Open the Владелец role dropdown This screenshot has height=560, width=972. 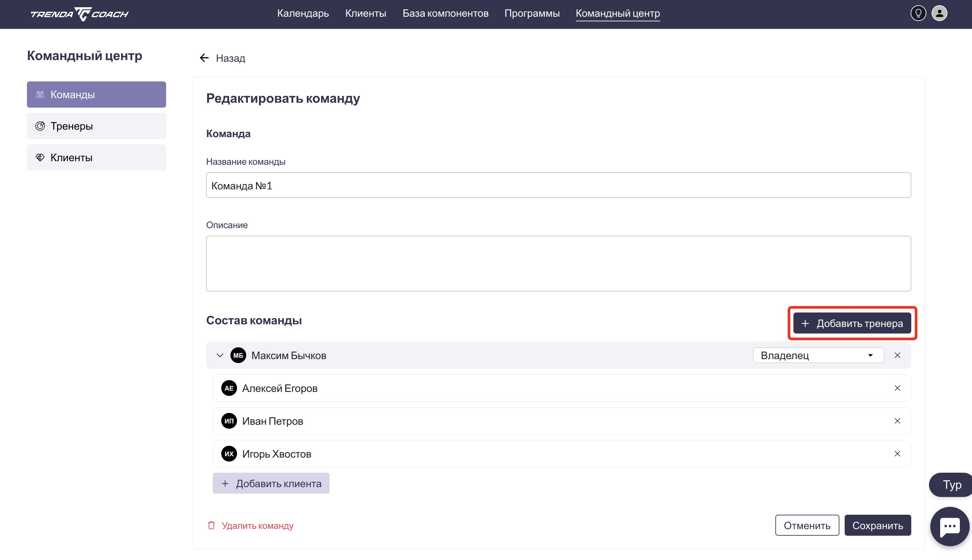818,355
